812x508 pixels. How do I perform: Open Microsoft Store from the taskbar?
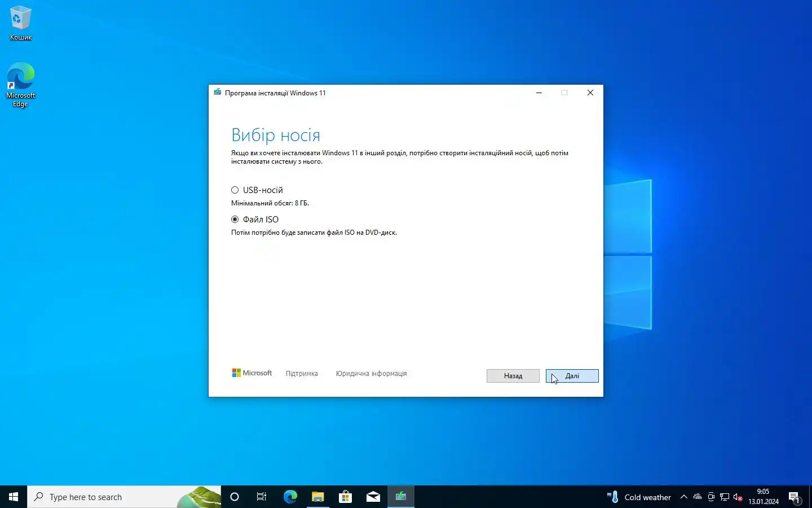coord(345,497)
